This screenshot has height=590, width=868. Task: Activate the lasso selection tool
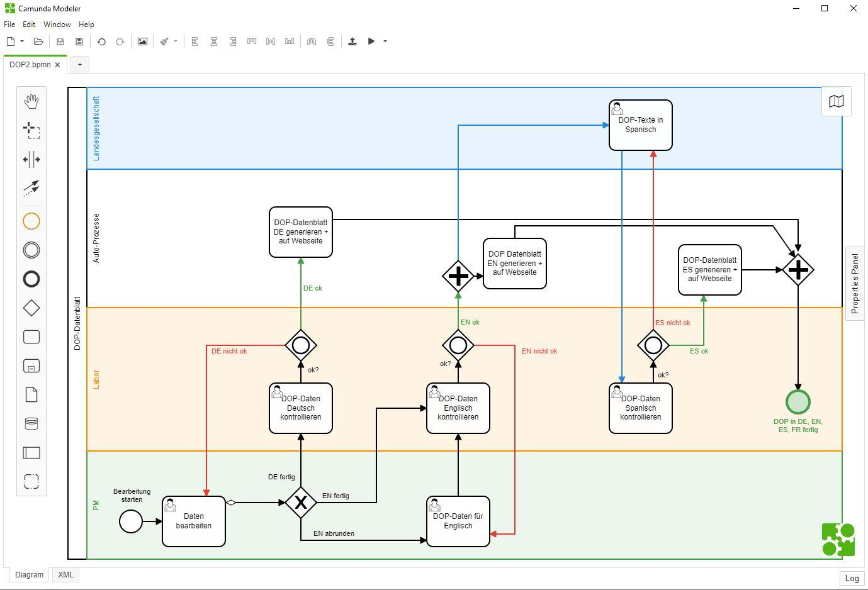coord(31,130)
